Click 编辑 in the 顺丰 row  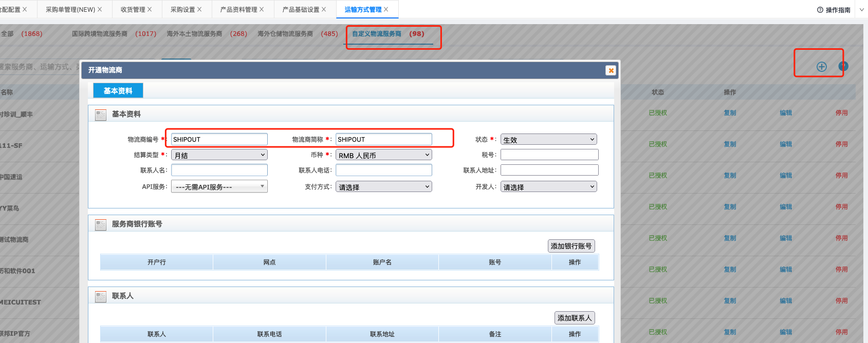(x=786, y=113)
